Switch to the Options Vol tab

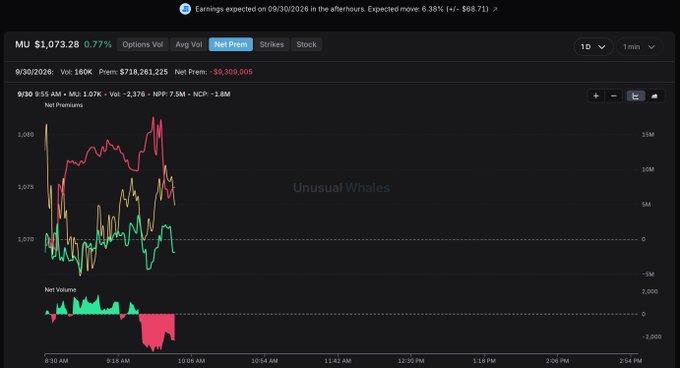(x=143, y=44)
